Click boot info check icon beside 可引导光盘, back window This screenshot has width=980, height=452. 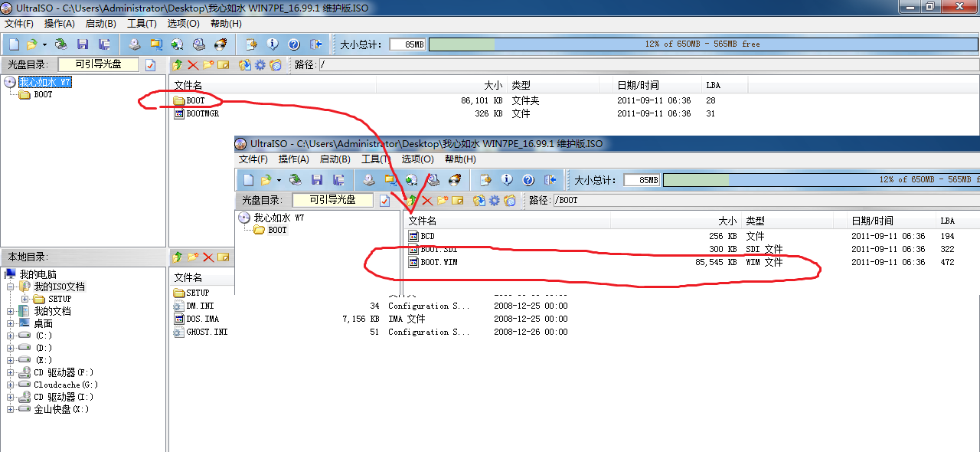coord(150,65)
